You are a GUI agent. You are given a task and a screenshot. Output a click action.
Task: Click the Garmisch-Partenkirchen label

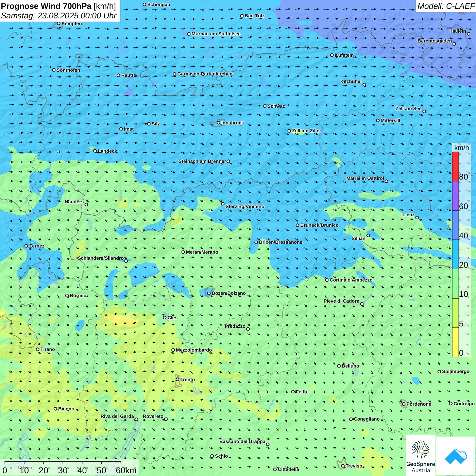point(205,74)
